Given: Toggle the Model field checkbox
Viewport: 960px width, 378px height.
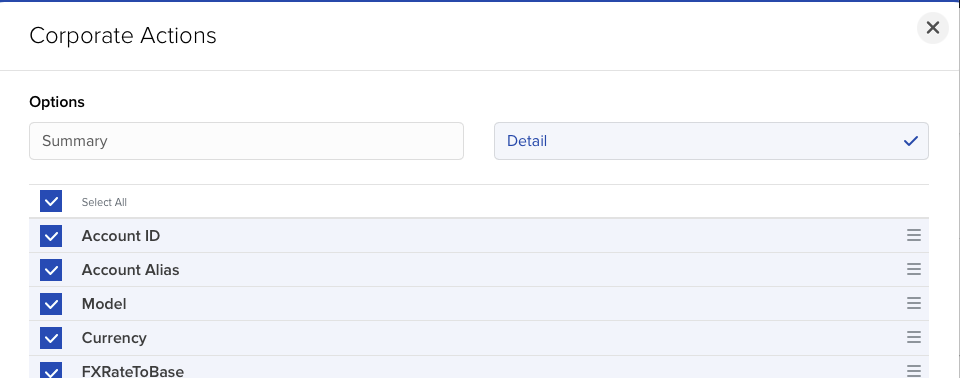Looking at the screenshot, I should pyautogui.click(x=51, y=304).
